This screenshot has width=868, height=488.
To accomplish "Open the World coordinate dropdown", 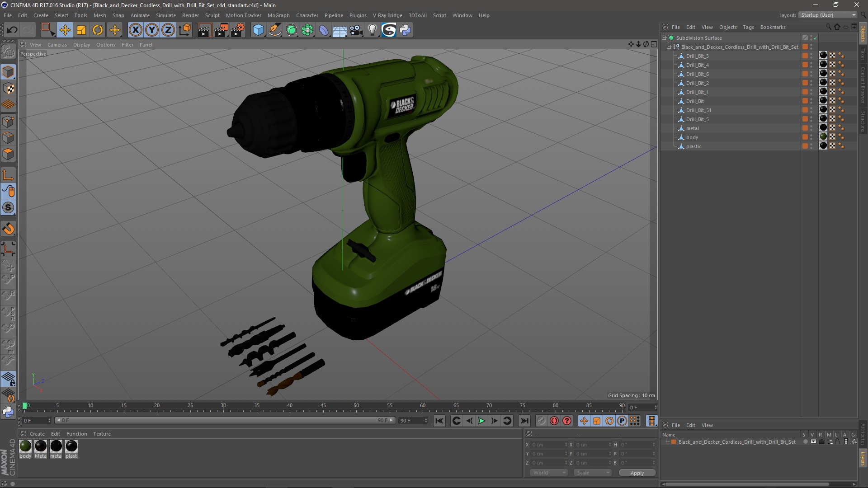I will click(549, 473).
